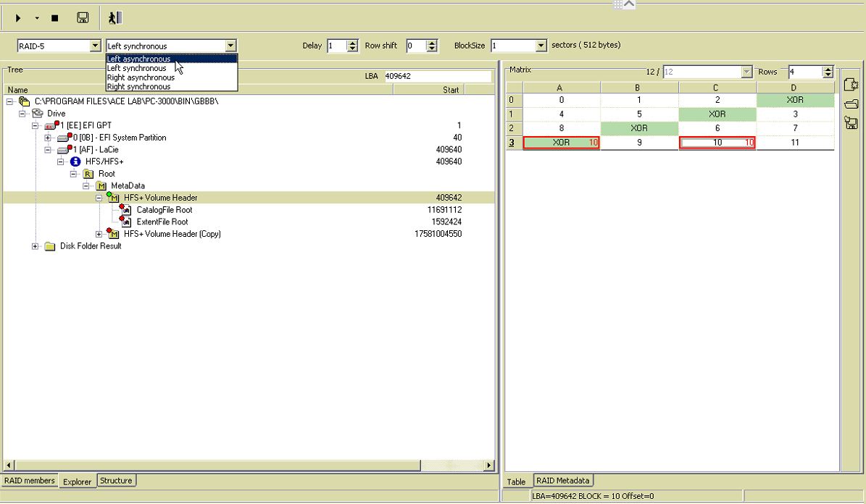Screen dimensions: 866x504
Task: Click the Delay value field
Action: 337,46
